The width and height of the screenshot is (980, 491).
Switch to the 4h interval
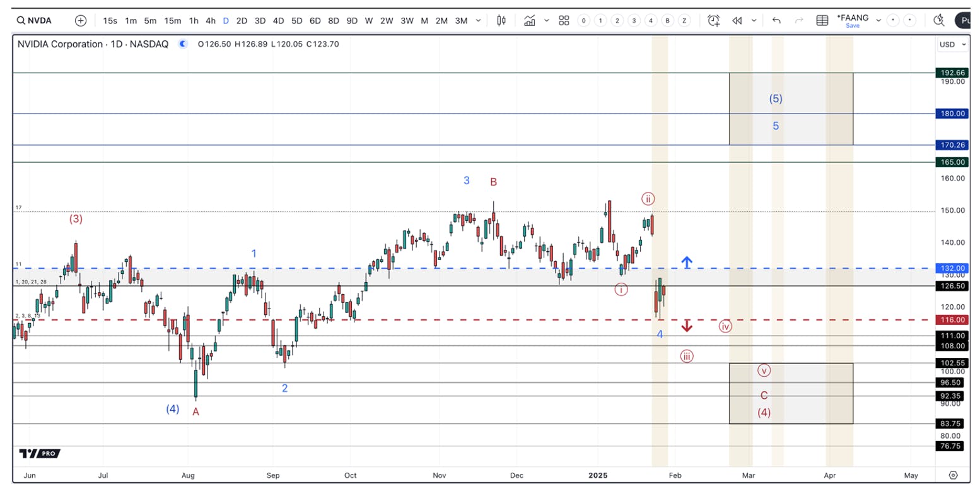tap(211, 21)
